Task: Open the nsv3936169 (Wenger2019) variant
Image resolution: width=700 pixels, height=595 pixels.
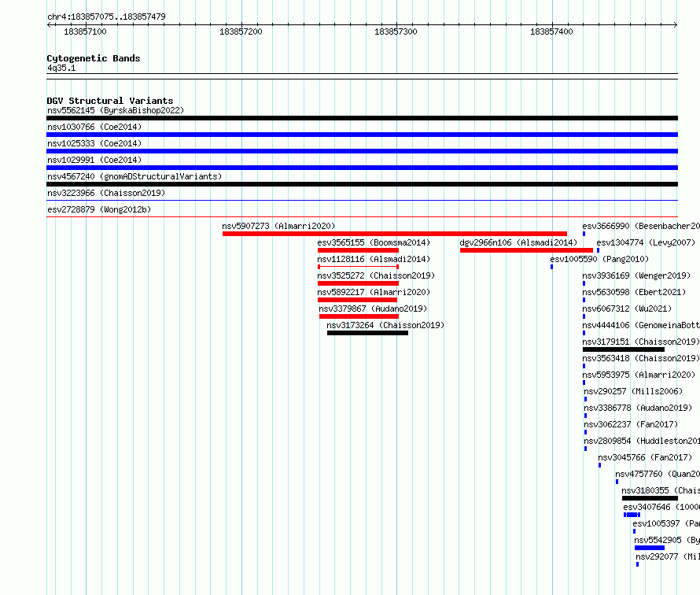Action: coord(636,275)
